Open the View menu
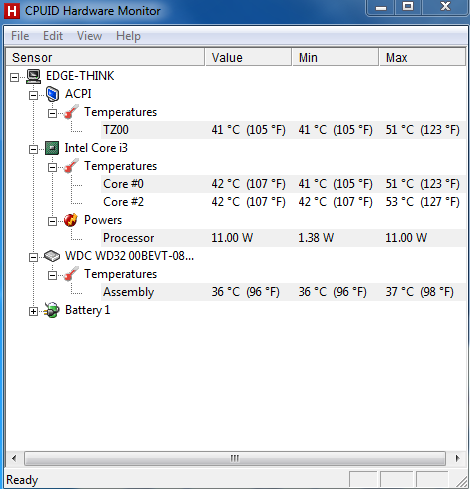 [x=89, y=36]
